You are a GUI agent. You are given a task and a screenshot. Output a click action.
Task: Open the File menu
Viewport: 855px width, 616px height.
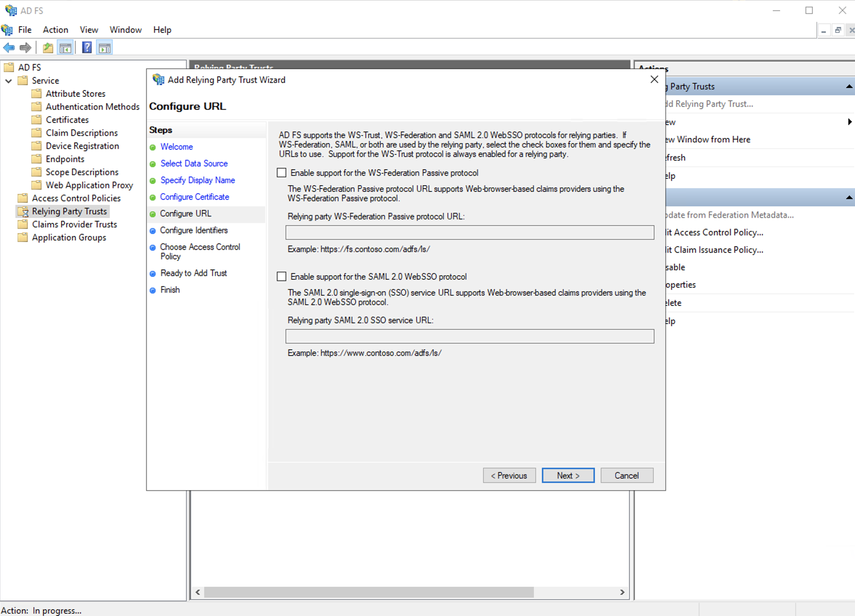click(x=25, y=30)
